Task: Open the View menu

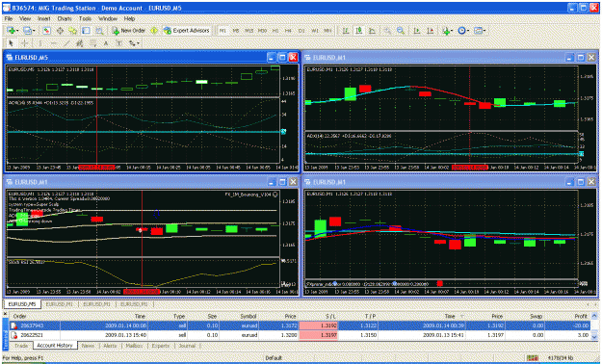Action: click(25, 18)
